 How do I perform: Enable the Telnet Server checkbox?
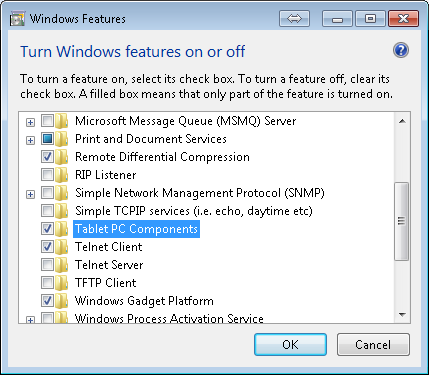(47, 265)
